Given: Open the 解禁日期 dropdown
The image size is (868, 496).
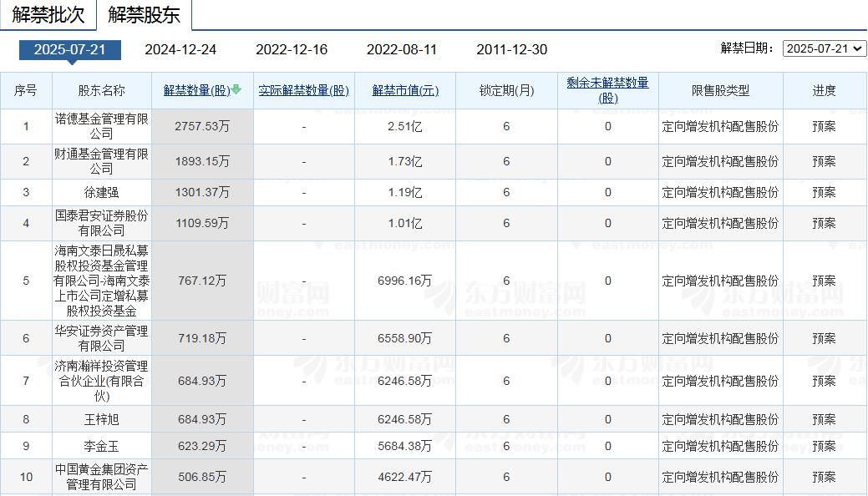Looking at the screenshot, I should [x=825, y=48].
